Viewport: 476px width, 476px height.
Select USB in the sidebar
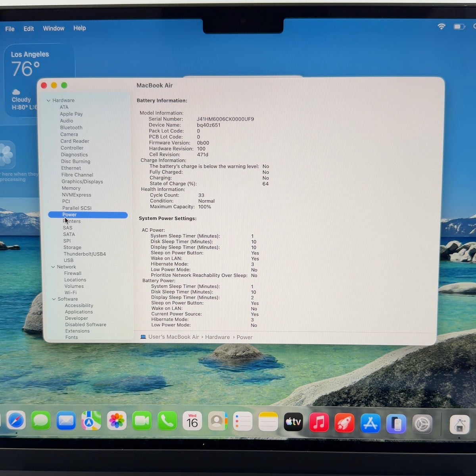point(69,260)
